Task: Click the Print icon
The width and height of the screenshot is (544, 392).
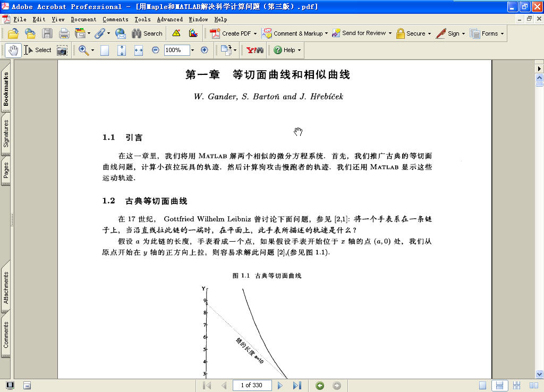Action: click(x=64, y=33)
